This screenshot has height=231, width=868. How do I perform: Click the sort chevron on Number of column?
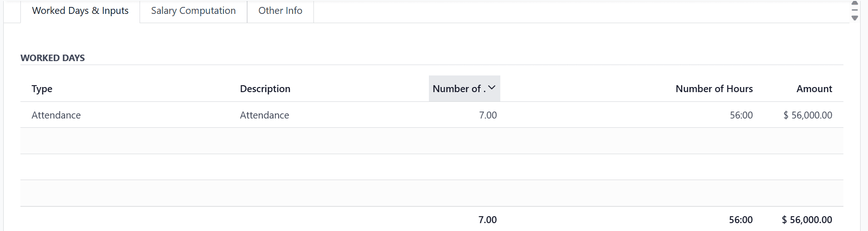[x=492, y=88]
